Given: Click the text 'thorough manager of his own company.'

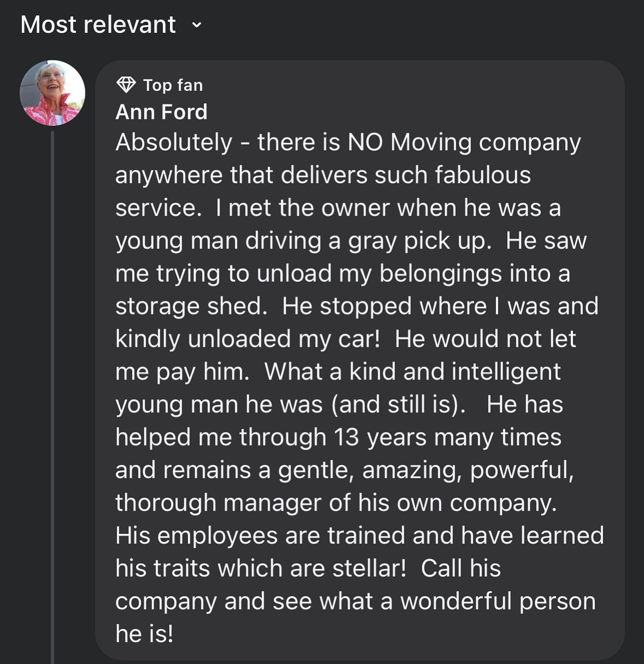Looking at the screenshot, I should pos(336,503).
